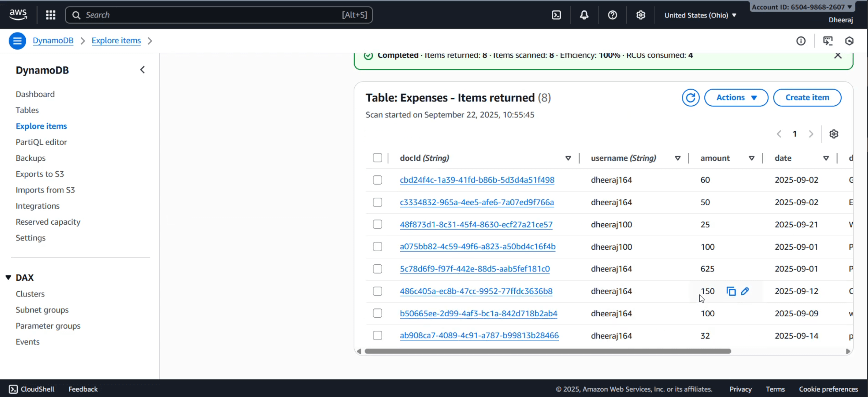868x397 pixels.
Task: Click the scrollbar right arrow
Action: tap(848, 351)
